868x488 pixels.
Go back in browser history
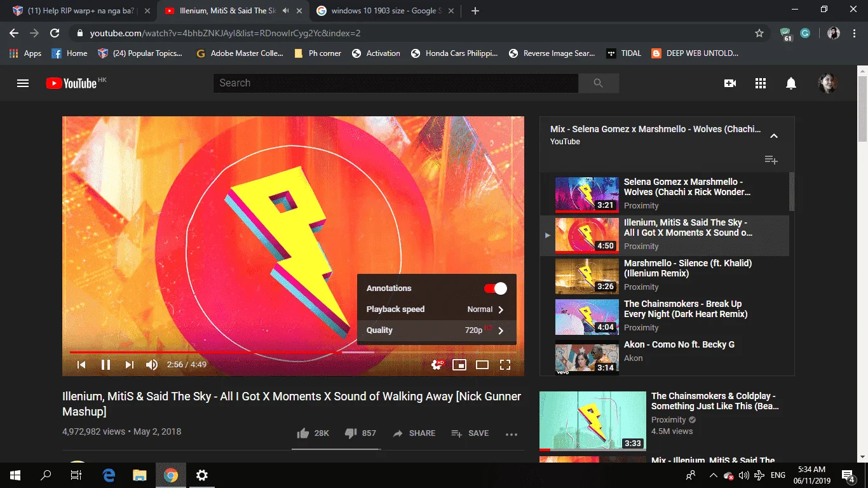(x=14, y=33)
